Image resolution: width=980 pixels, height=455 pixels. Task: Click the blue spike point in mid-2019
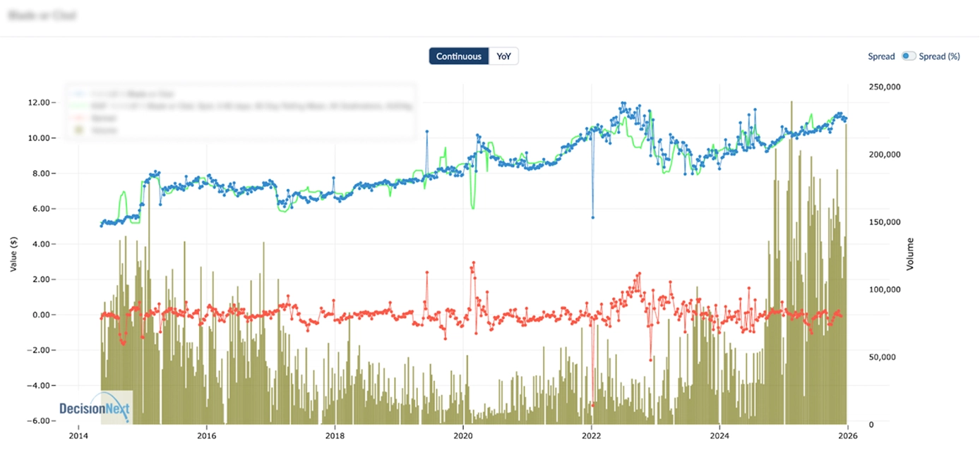(426, 131)
